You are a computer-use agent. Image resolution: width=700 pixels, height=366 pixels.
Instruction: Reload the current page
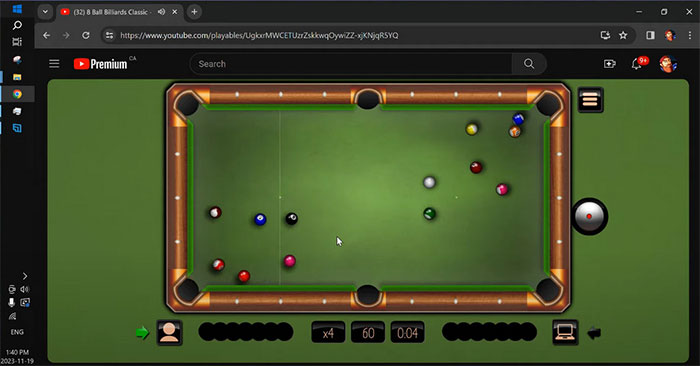tap(86, 35)
